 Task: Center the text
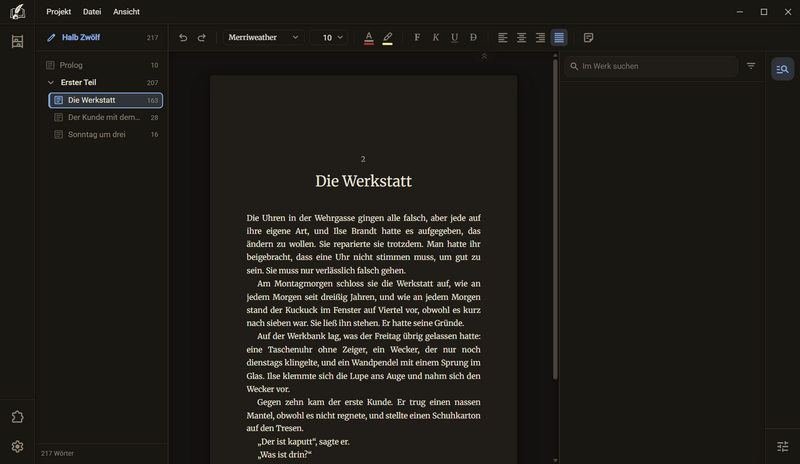coord(521,37)
